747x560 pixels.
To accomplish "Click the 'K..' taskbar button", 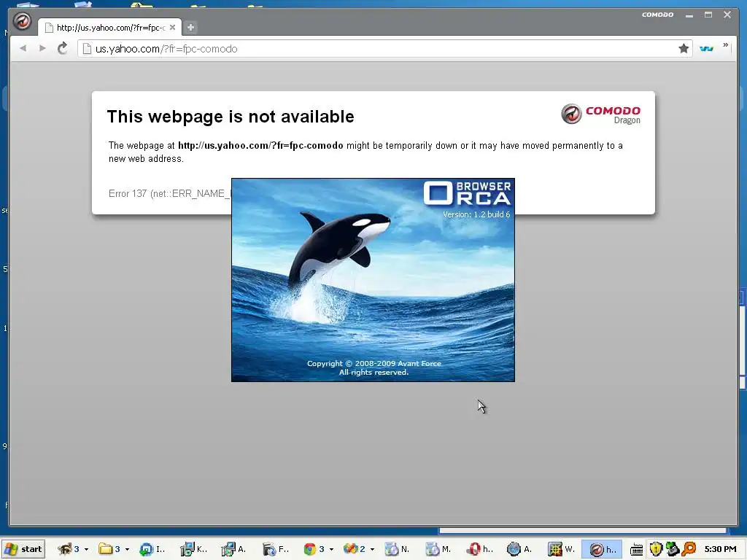I will click(194, 549).
